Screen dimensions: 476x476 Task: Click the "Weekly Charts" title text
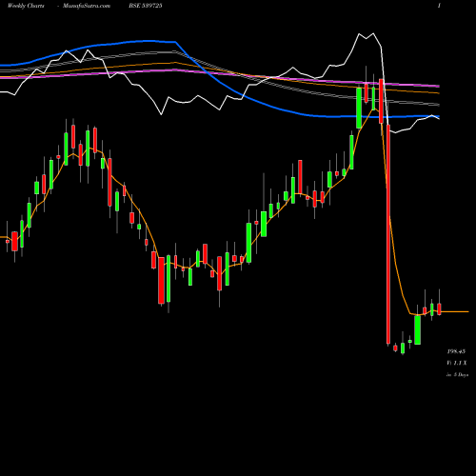click(26, 6)
